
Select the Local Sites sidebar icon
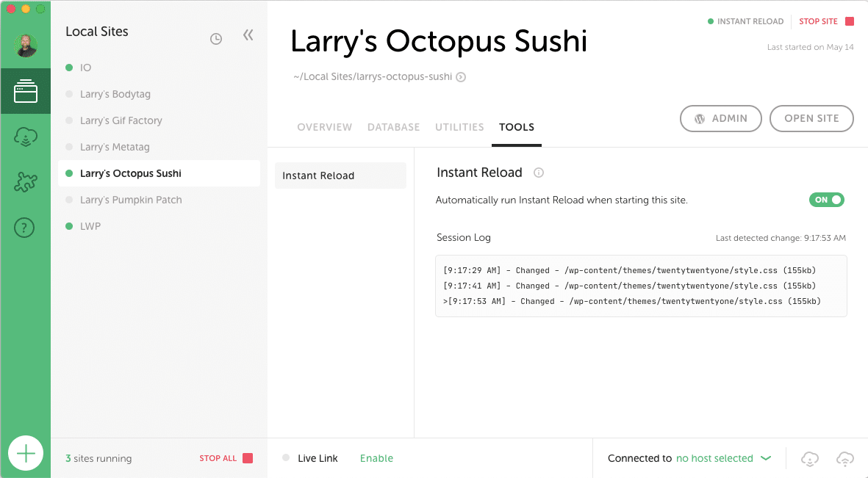point(26,91)
